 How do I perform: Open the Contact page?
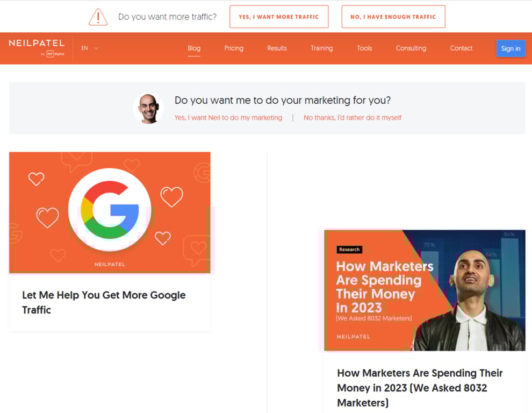[x=461, y=48]
